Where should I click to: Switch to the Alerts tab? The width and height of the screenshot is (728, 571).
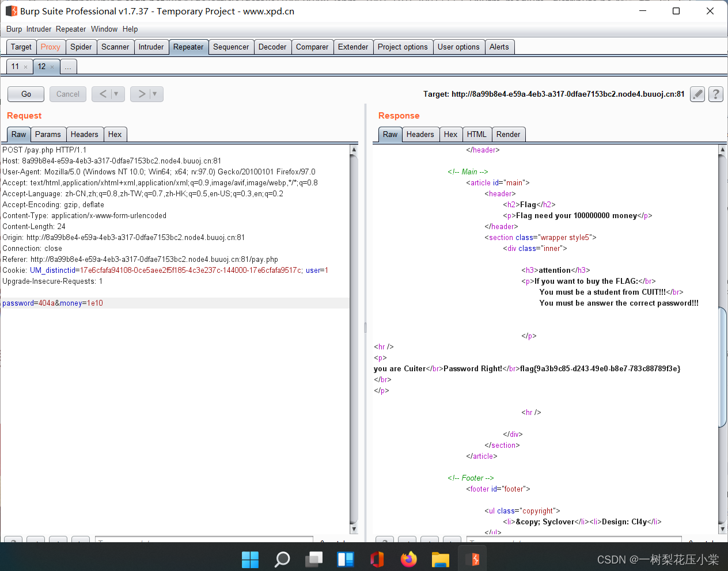click(x=499, y=47)
